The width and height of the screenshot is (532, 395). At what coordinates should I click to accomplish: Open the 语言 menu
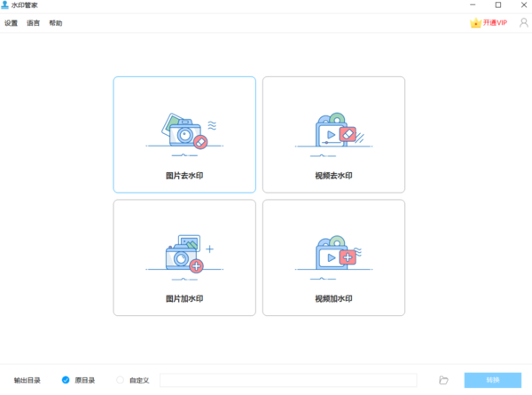(33, 23)
